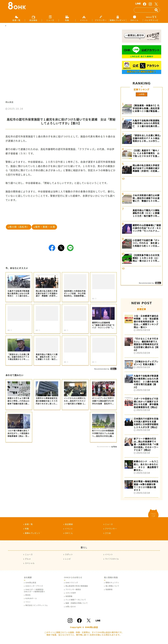Open recommended card 池田知事と大西高松市長
The image size is (168, 644).
pos(75,287)
